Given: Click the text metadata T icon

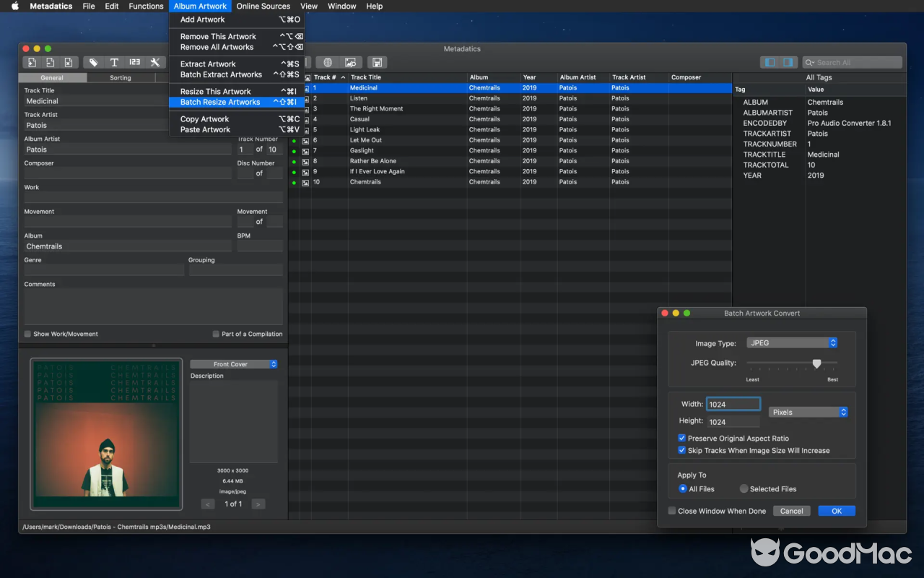Looking at the screenshot, I should [114, 62].
